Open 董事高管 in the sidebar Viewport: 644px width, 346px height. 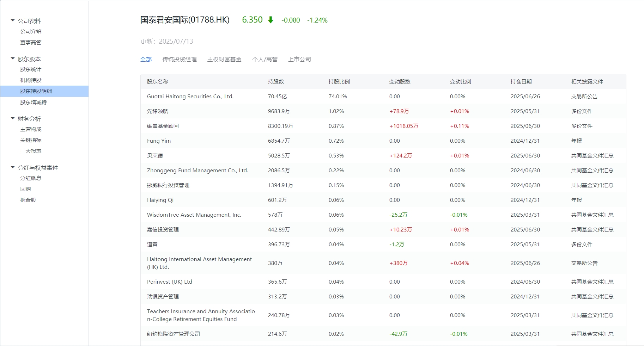pyautogui.click(x=31, y=43)
